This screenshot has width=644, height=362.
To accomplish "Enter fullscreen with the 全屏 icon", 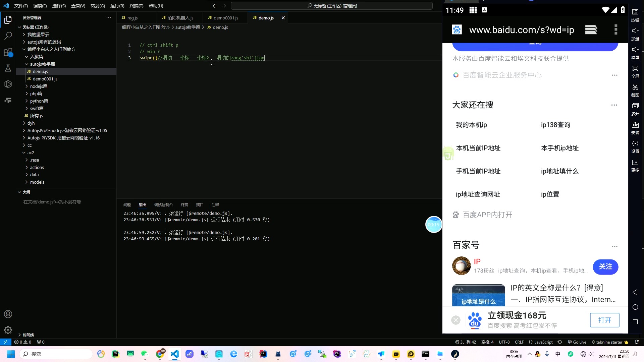I will coord(636,71).
